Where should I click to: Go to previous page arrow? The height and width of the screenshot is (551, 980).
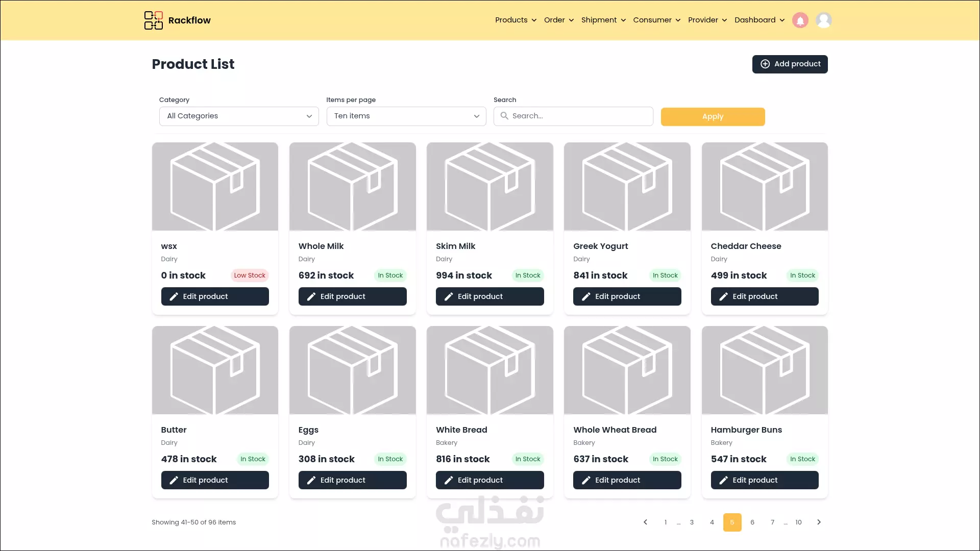coord(645,522)
